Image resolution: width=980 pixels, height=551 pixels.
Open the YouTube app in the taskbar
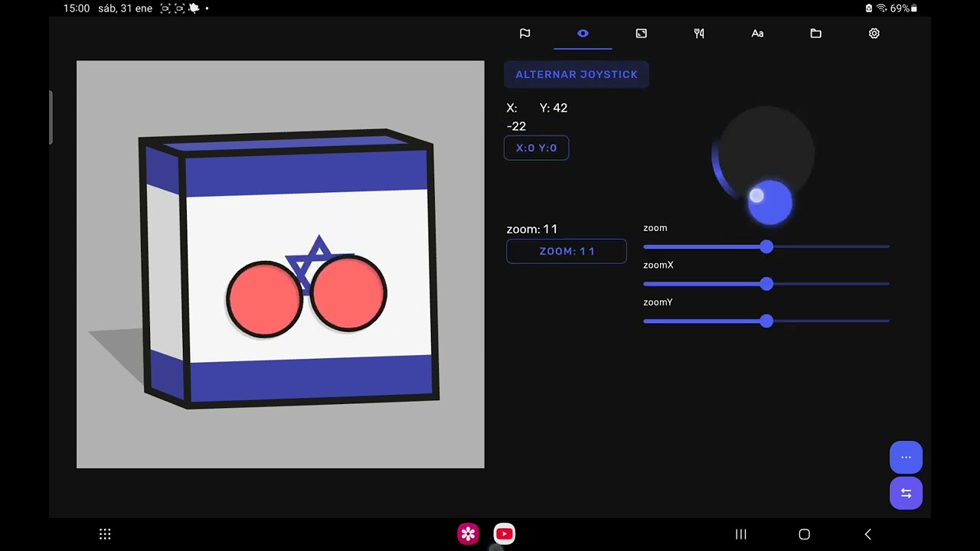pyautogui.click(x=504, y=533)
